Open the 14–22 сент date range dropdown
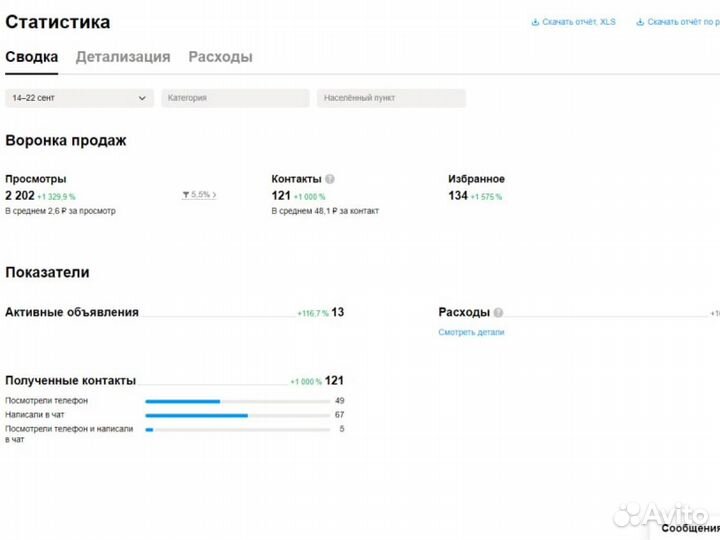This screenshot has height=540, width=720. pyautogui.click(x=79, y=98)
